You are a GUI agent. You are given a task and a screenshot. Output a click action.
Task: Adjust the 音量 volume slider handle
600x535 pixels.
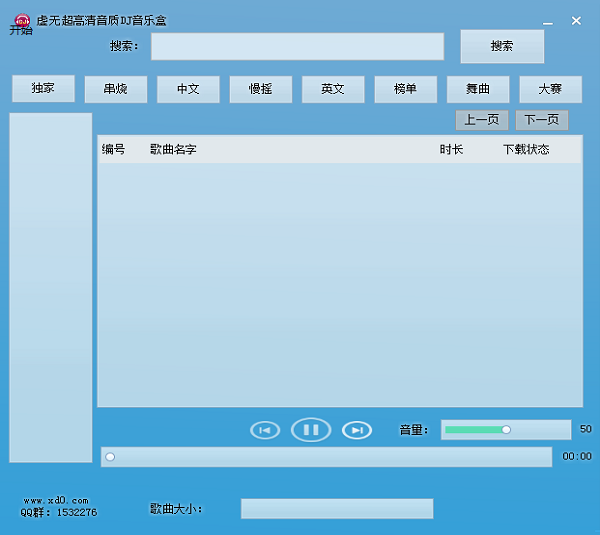[x=506, y=430]
